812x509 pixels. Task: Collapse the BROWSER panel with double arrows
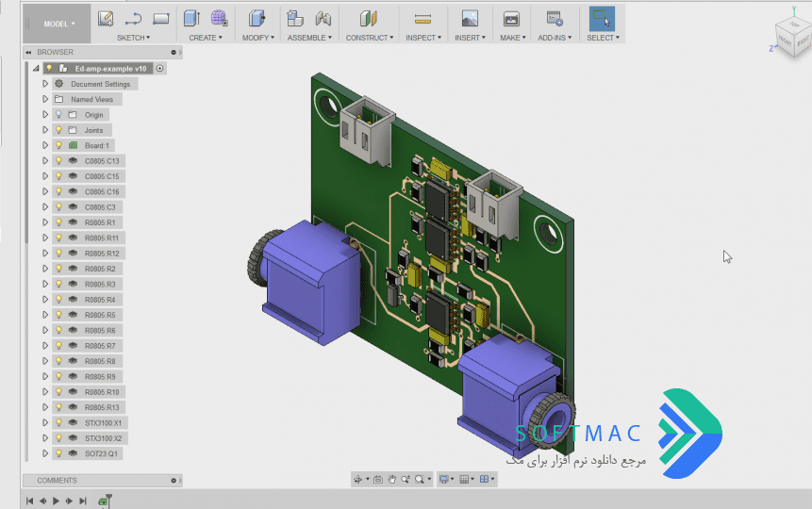pyautogui.click(x=28, y=52)
